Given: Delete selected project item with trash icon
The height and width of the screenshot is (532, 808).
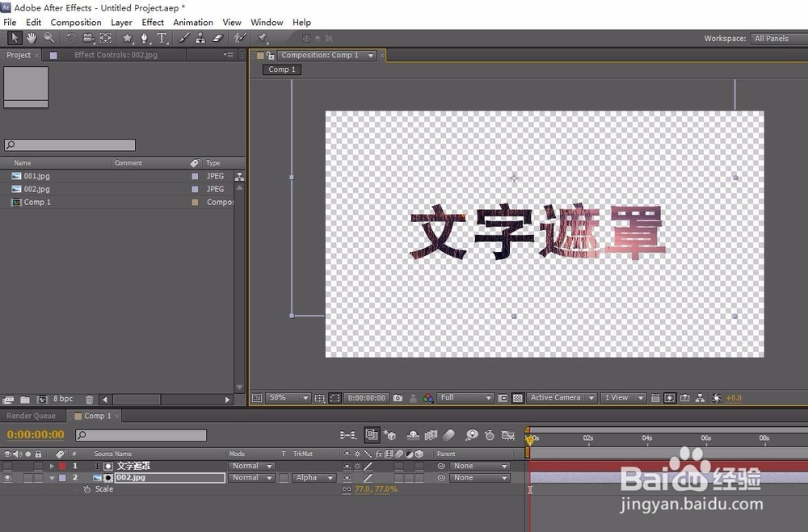Looking at the screenshot, I should (x=89, y=399).
